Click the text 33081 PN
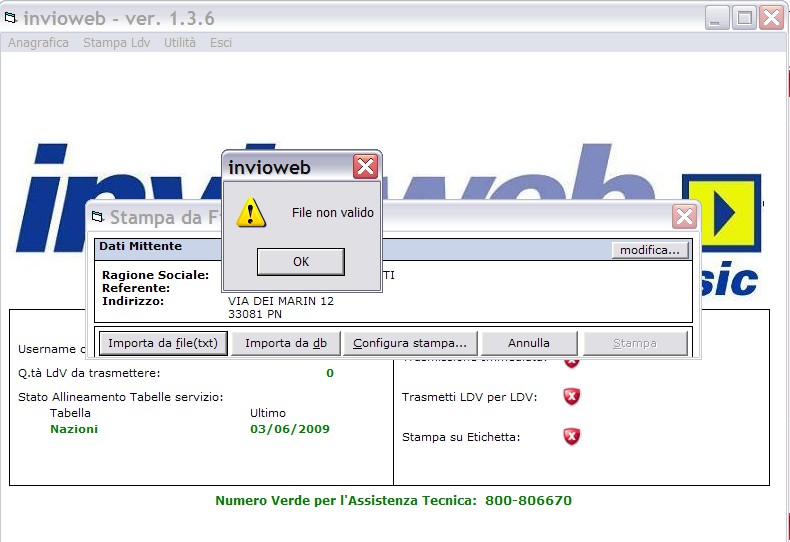Screen dimensions: 790x542 click(x=255, y=314)
